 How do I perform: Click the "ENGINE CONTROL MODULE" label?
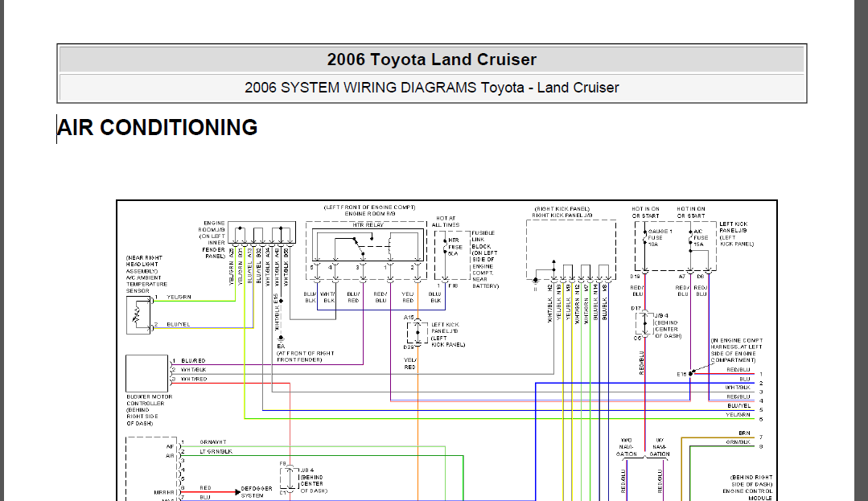(x=747, y=495)
